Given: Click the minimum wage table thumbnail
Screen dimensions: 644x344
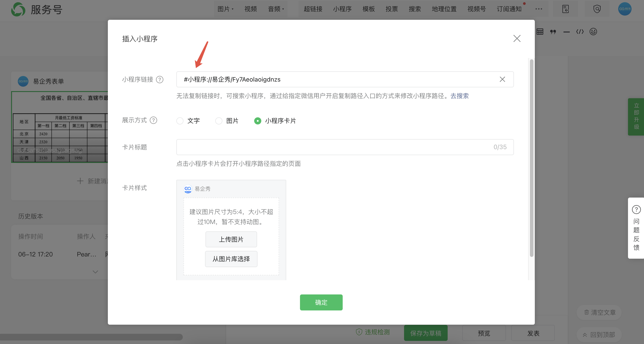Looking at the screenshot, I should point(60,127).
